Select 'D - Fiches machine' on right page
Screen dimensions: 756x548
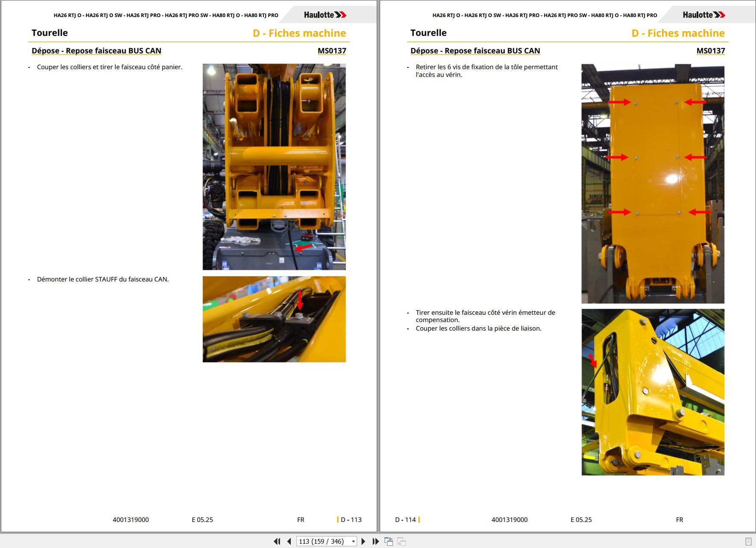click(678, 33)
